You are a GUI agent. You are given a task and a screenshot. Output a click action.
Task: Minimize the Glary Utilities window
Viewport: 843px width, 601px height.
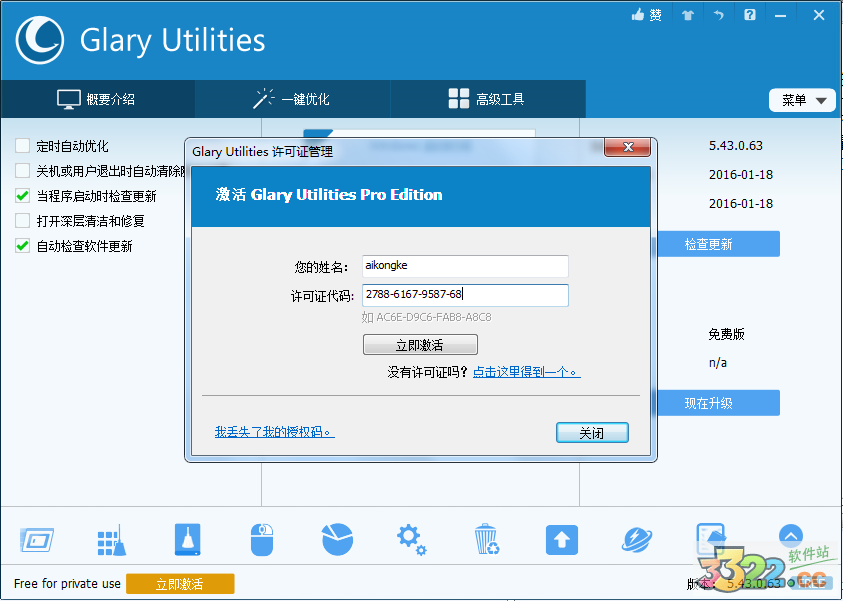[x=780, y=16]
